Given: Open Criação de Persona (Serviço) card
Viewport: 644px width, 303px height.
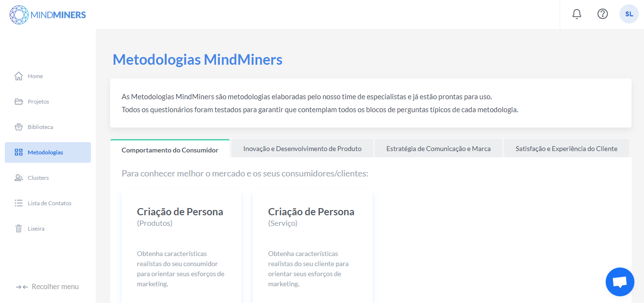Looking at the screenshot, I should 313,247.
